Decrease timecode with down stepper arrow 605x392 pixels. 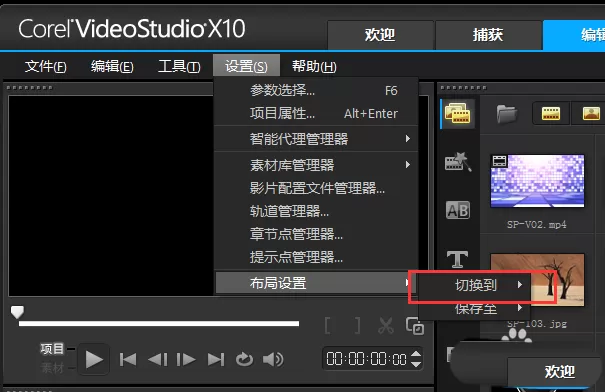(416, 364)
